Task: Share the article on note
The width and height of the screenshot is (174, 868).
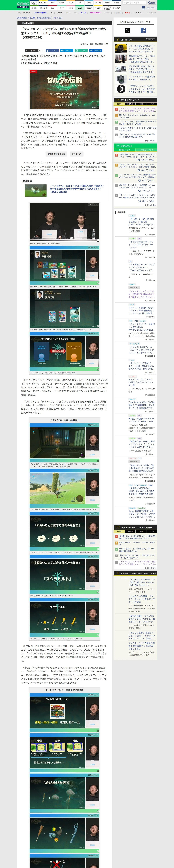Action: pos(81,50)
